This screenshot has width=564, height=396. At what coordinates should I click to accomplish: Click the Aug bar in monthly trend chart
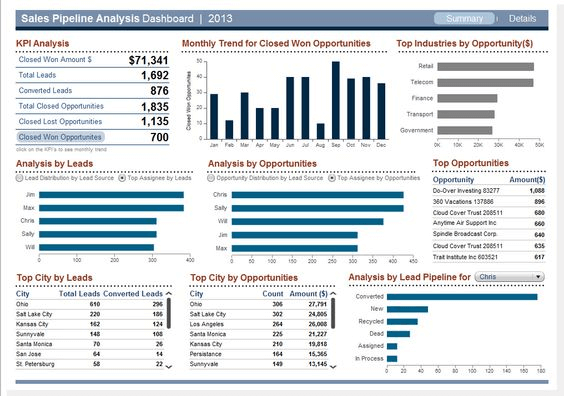pyautogui.click(x=320, y=131)
